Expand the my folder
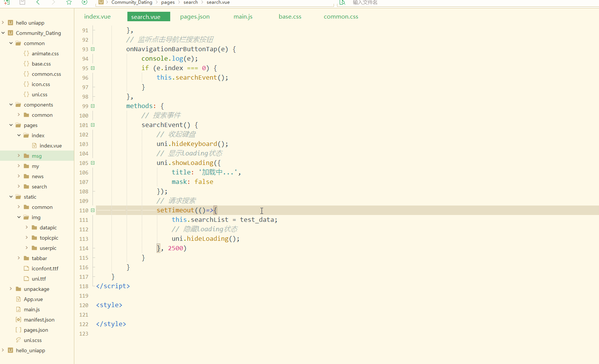The image size is (599, 364). point(19,166)
